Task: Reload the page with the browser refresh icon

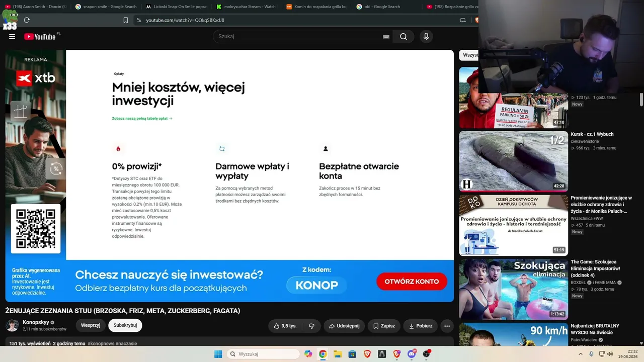Action: pos(27,20)
